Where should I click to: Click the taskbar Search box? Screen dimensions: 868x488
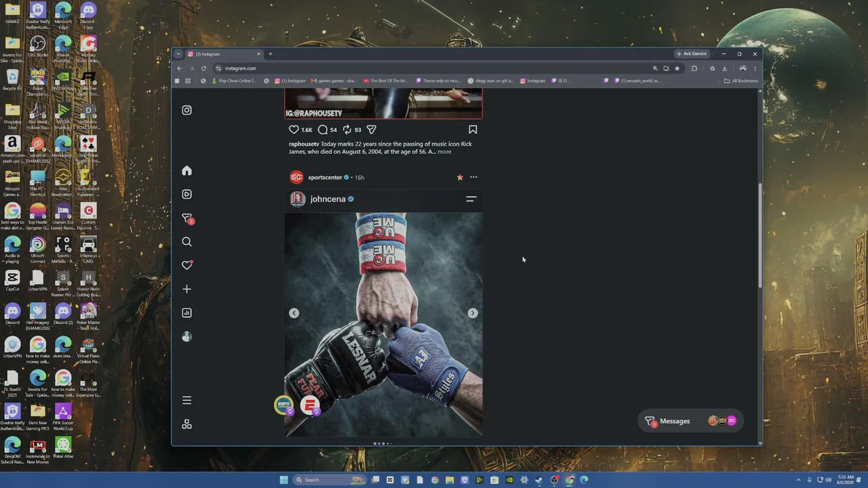(x=329, y=480)
